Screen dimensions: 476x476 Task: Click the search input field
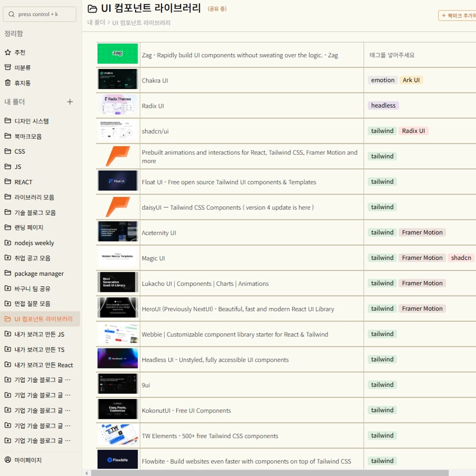40,14
